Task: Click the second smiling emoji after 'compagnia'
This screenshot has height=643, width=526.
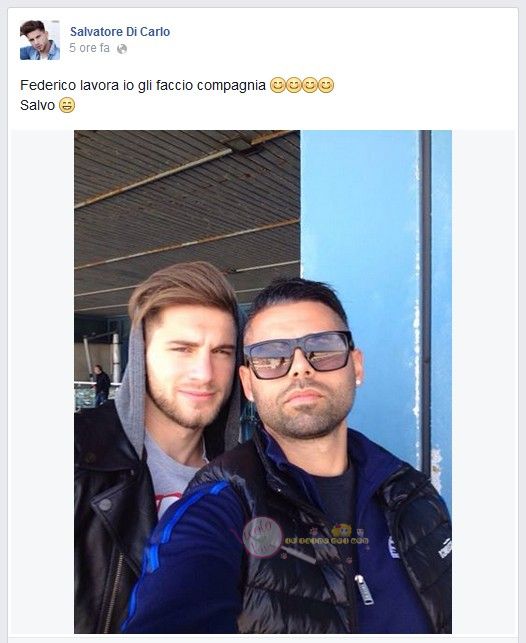Action: [x=294, y=85]
